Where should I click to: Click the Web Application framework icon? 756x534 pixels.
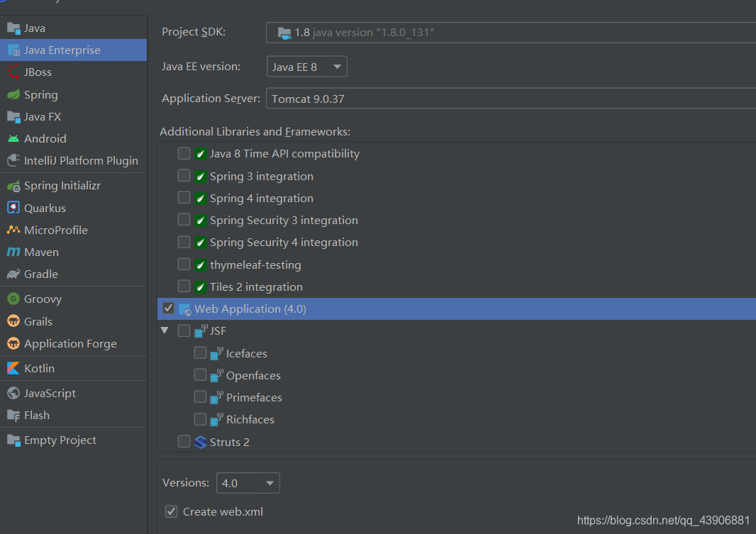tap(185, 309)
